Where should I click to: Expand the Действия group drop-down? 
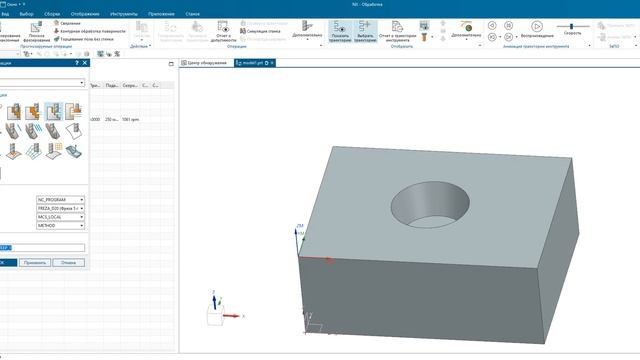tap(141, 46)
